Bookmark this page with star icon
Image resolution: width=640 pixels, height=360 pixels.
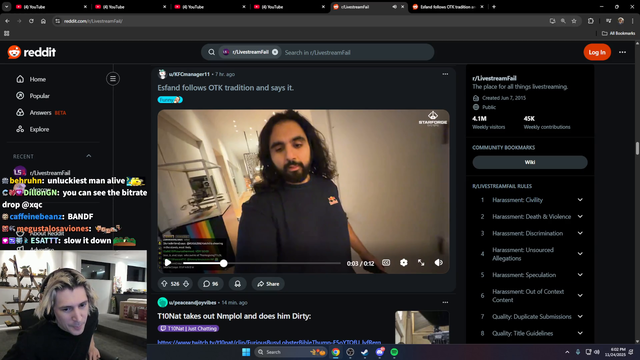coord(574,21)
